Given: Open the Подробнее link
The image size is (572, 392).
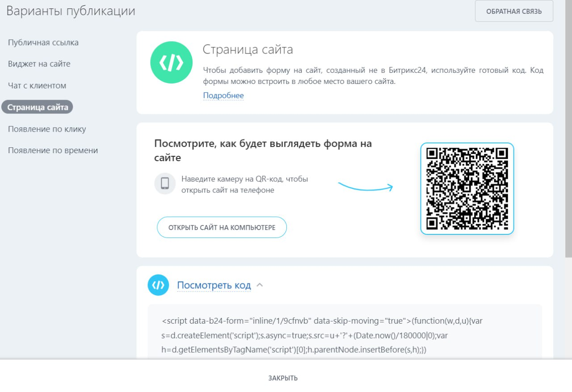Looking at the screenshot, I should (223, 96).
